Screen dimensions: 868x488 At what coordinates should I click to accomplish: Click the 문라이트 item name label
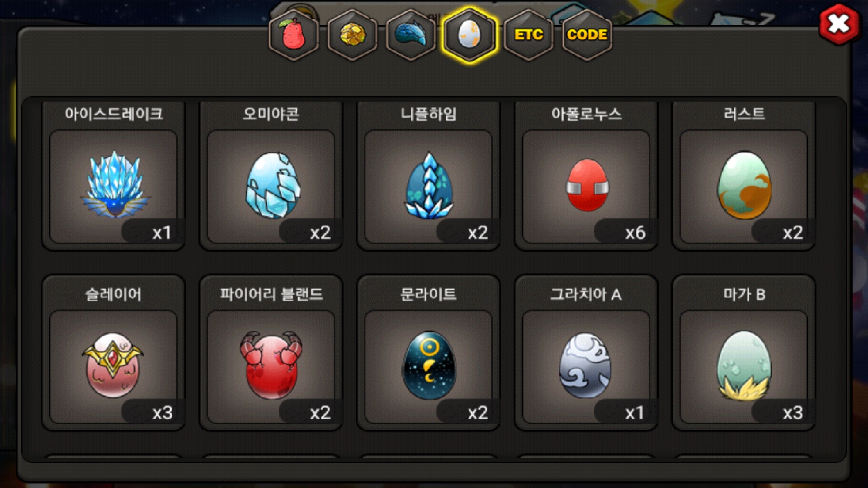[x=429, y=295]
